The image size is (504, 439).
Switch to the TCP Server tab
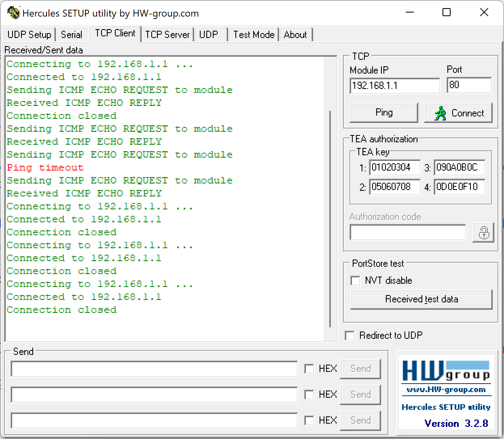[x=167, y=35]
